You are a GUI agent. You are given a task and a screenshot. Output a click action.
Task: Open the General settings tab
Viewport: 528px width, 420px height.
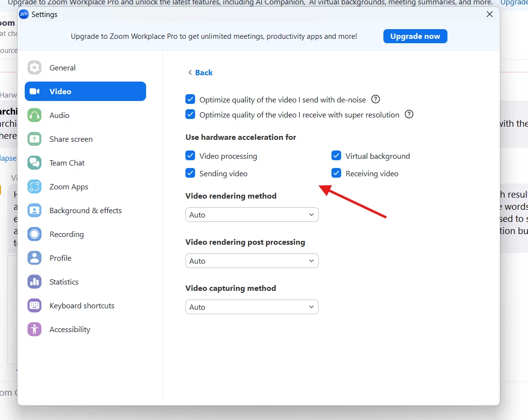point(85,67)
